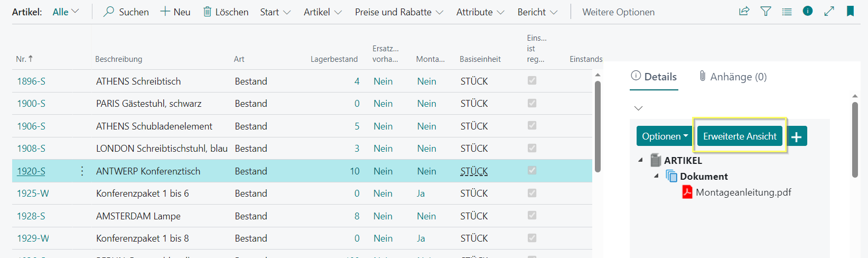Toggle checkbox in the 1896-S row
The width and height of the screenshot is (868, 258).
click(x=532, y=80)
